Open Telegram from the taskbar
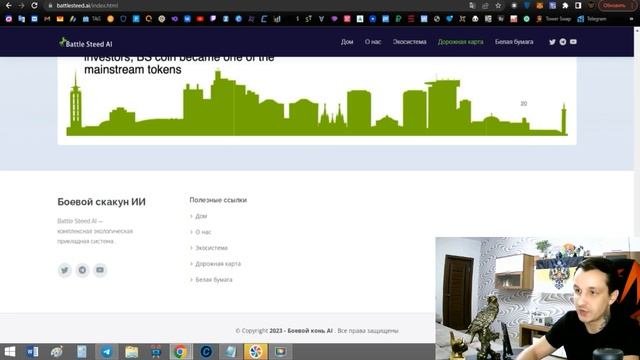This screenshot has width=640, height=360. coord(107,352)
